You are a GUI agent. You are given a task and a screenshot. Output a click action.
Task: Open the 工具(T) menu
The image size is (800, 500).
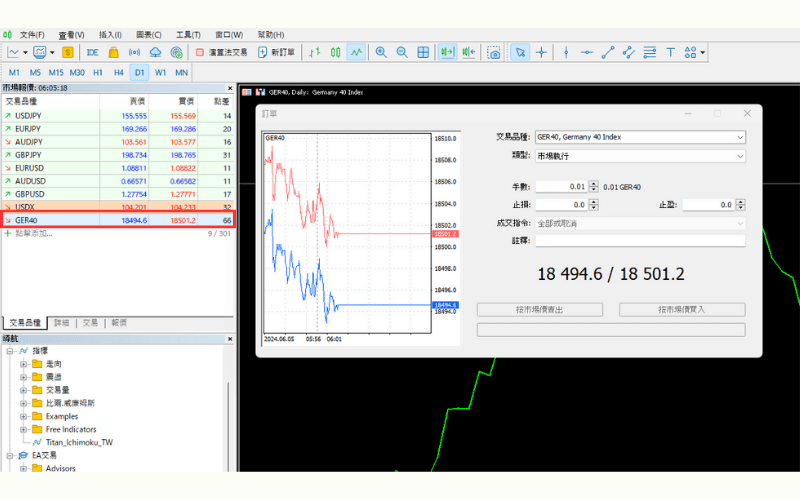(x=185, y=34)
